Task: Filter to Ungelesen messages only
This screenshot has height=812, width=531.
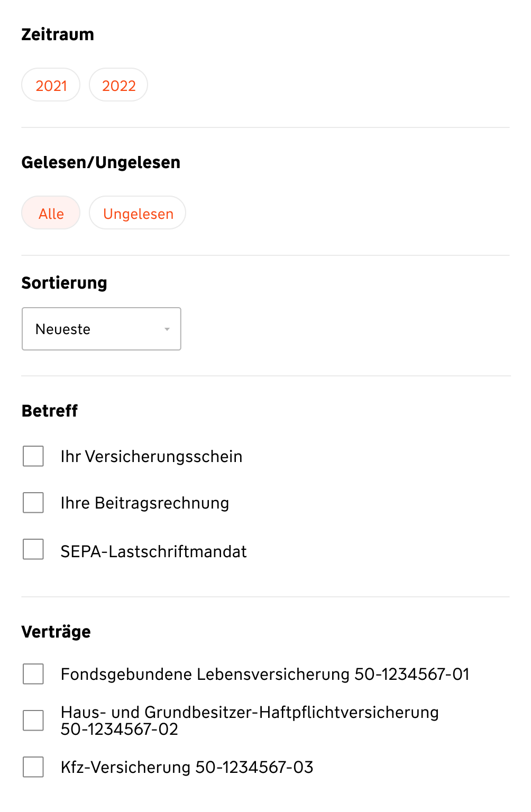Action: (x=138, y=213)
